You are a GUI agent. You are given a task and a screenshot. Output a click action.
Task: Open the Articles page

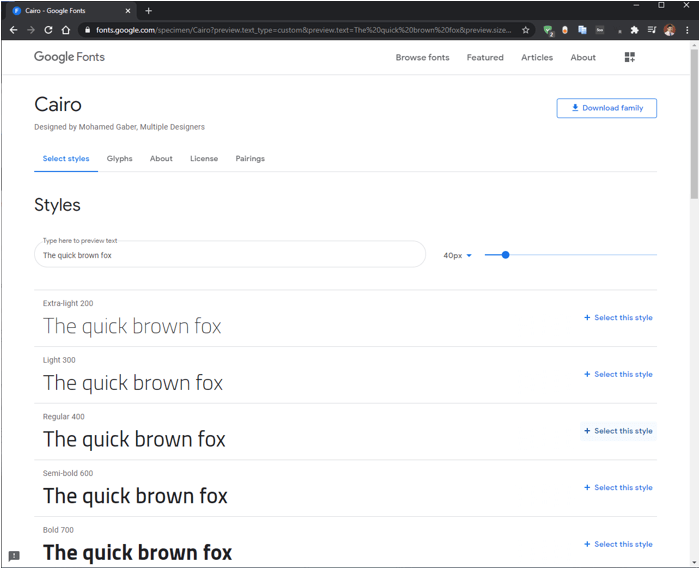click(537, 57)
